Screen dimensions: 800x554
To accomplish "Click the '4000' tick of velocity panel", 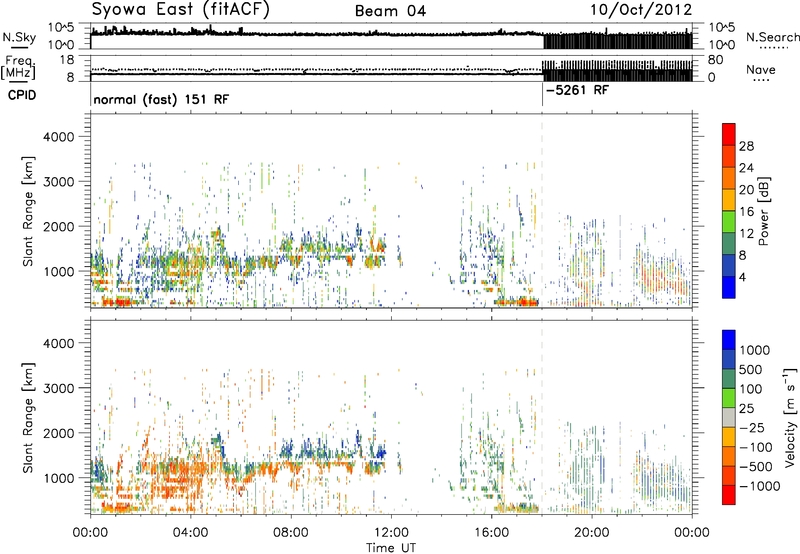I will click(x=58, y=343).
